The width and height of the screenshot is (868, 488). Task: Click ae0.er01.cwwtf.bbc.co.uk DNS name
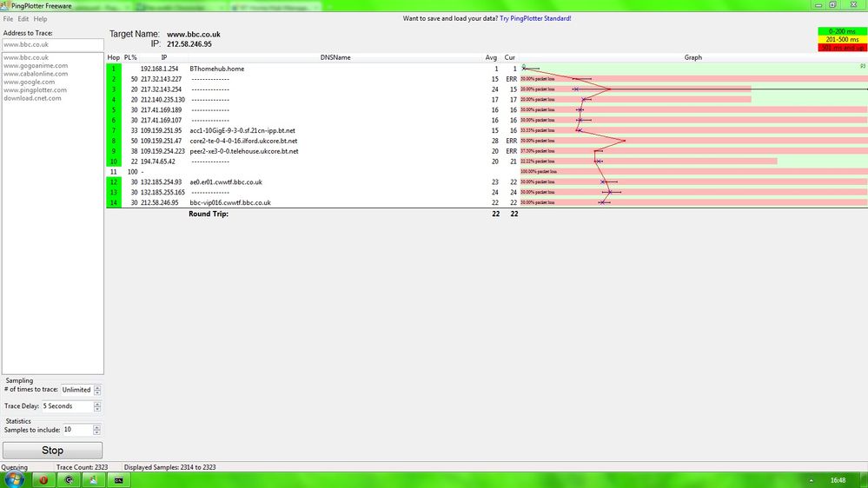tap(226, 182)
